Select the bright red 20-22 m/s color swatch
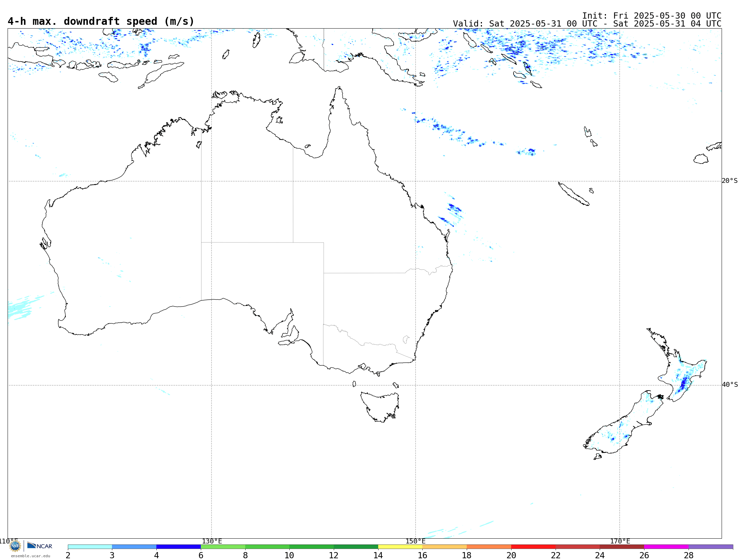Screen dimensions: 744x560 click(x=533, y=547)
